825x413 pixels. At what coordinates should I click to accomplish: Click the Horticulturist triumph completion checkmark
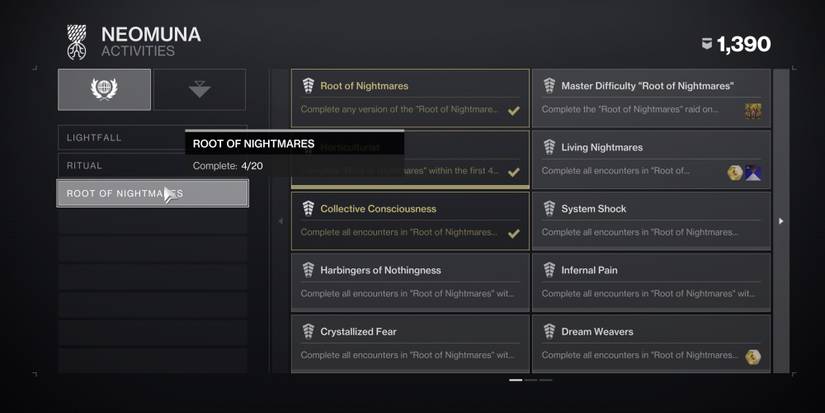point(514,172)
